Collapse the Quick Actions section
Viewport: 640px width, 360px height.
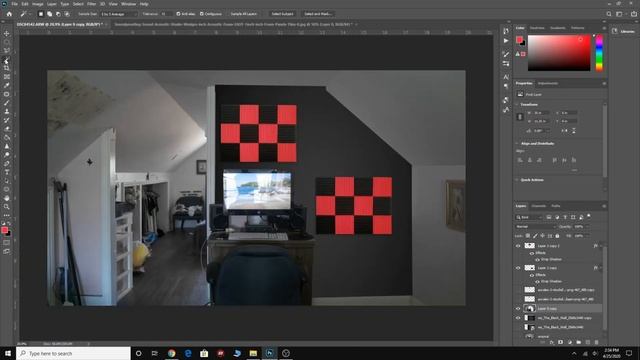pyautogui.click(x=517, y=180)
